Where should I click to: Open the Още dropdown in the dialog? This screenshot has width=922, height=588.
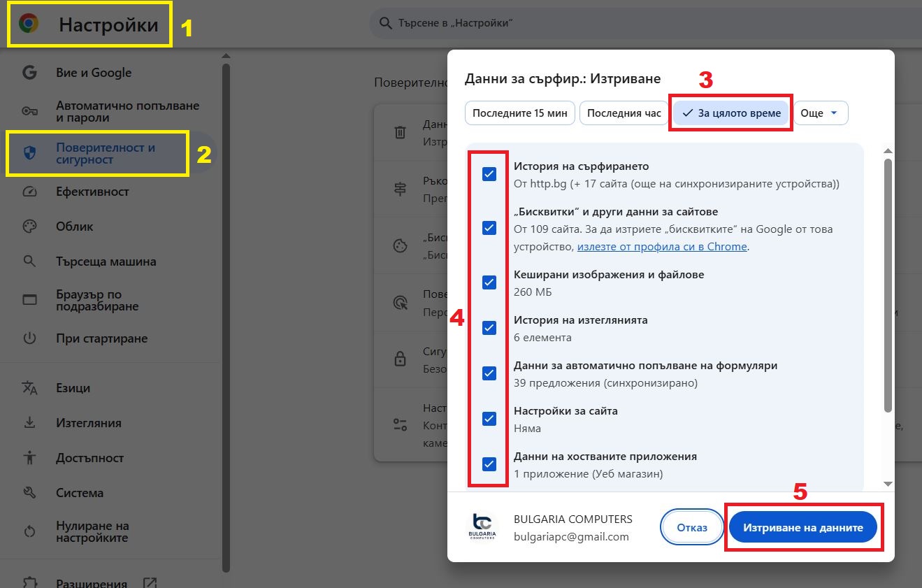(x=820, y=113)
